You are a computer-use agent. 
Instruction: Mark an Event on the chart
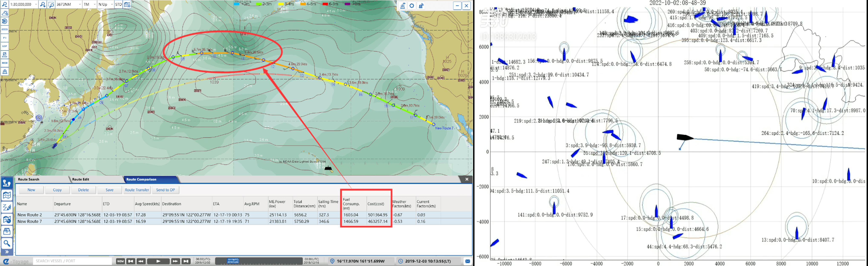tap(5, 54)
